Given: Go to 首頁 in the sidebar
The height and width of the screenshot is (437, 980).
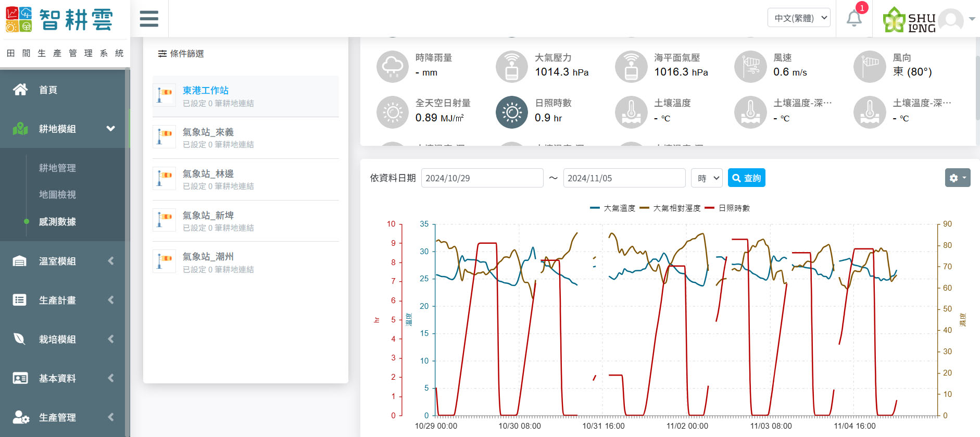Looking at the screenshot, I should coord(48,90).
